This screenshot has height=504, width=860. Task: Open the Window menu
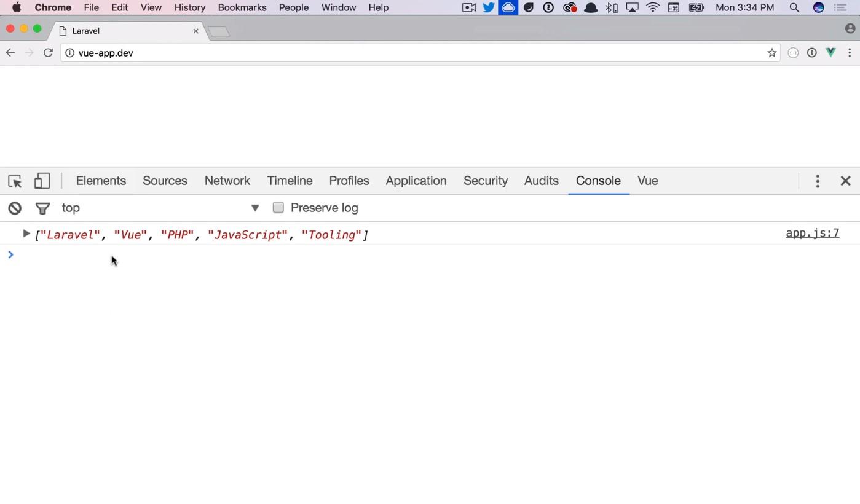click(x=339, y=7)
